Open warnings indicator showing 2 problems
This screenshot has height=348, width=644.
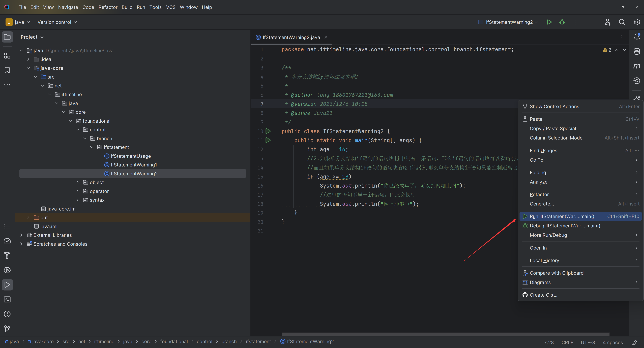(x=607, y=50)
